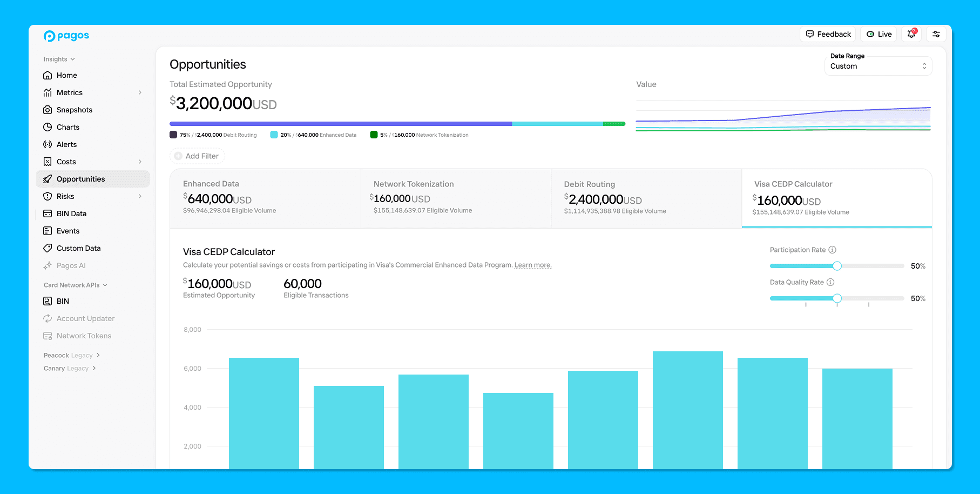980x494 pixels.
Task: Click the Data Quality Rate slider handle
Action: click(x=837, y=298)
